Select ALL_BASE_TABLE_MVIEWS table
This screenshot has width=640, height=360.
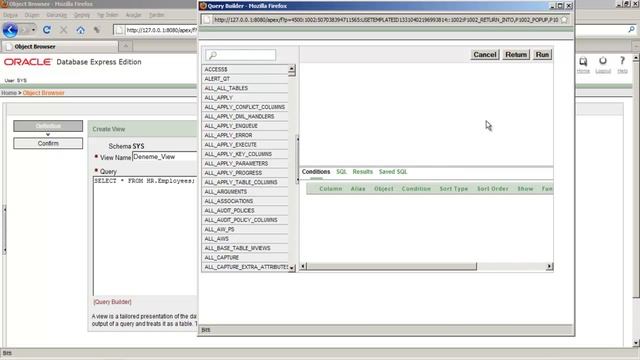tap(245, 248)
